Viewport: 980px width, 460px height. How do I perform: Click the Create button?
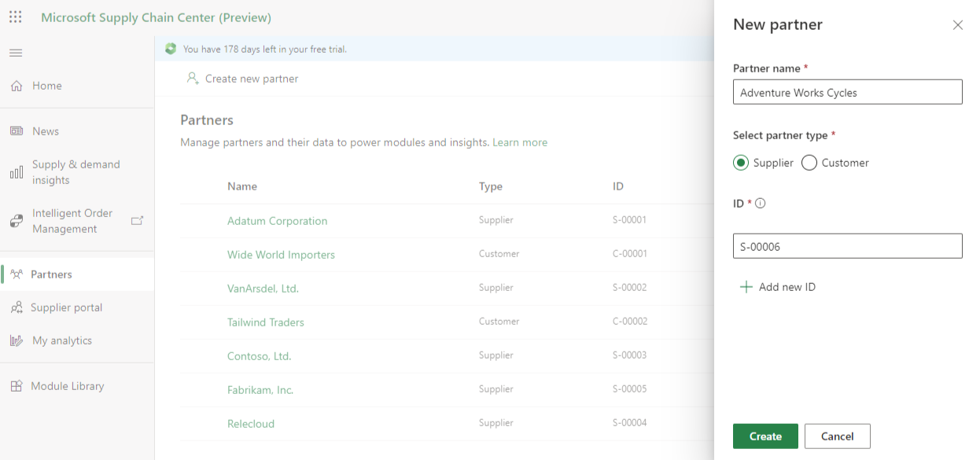point(765,436)
